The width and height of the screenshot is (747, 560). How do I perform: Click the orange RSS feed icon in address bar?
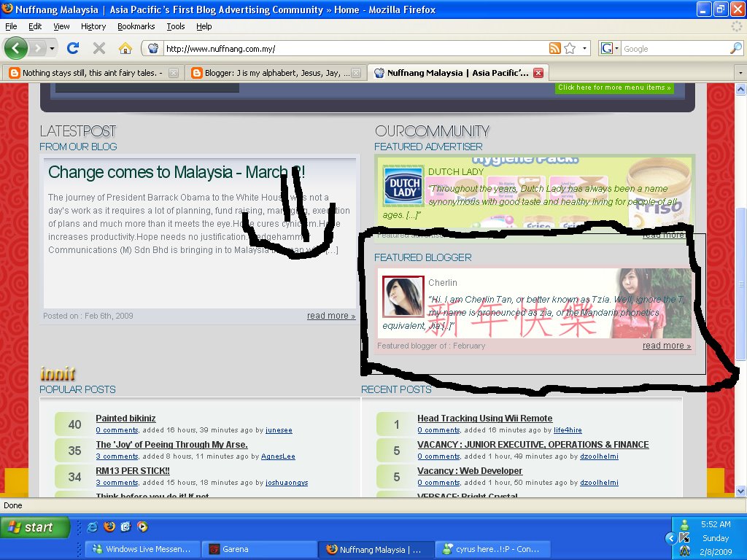click(554, 48)
